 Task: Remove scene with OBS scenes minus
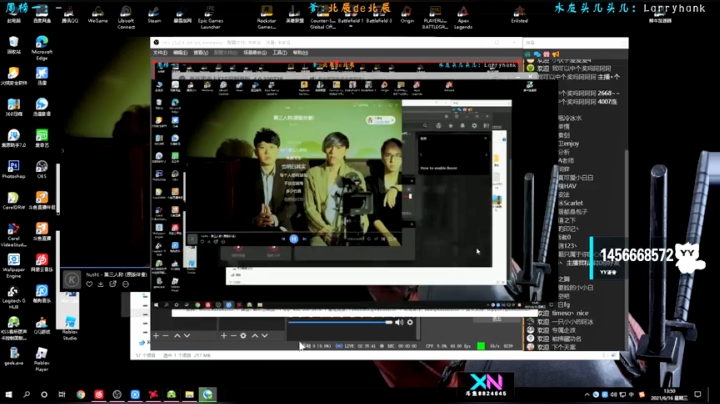[x=166, y=336]
